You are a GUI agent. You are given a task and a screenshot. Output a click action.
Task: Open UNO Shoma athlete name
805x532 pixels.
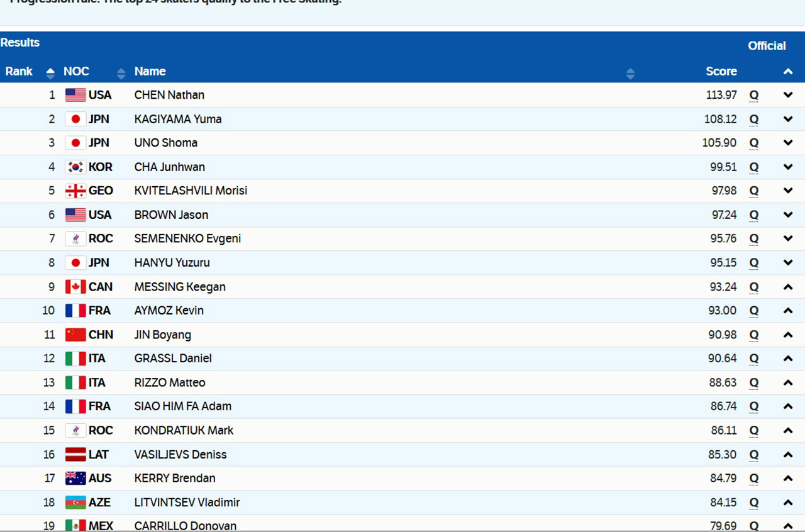pyautogui.click(x=166, y=143)
